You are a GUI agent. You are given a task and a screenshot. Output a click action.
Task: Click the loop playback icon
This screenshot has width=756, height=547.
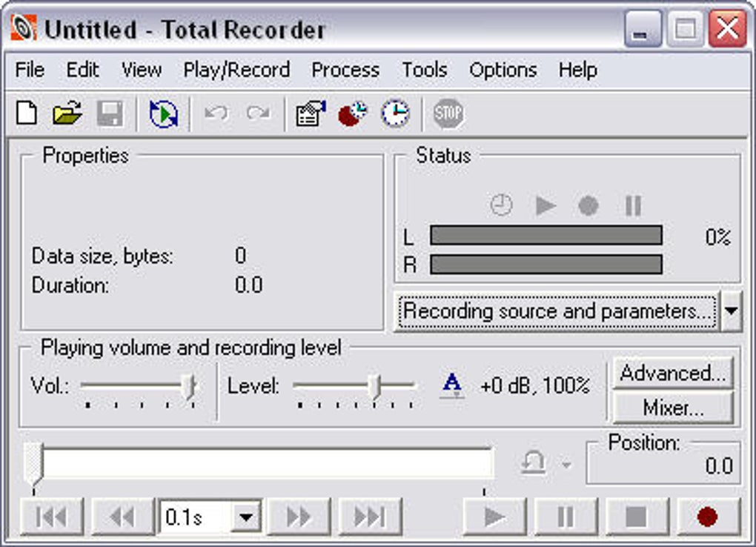tap(534, 463)
